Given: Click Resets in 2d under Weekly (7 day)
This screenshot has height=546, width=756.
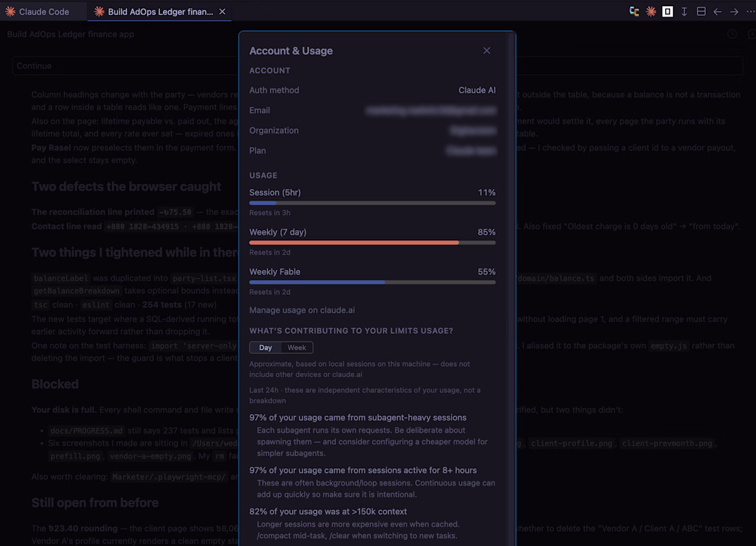Looking at the screenshot, I should [x=269, y=252].
